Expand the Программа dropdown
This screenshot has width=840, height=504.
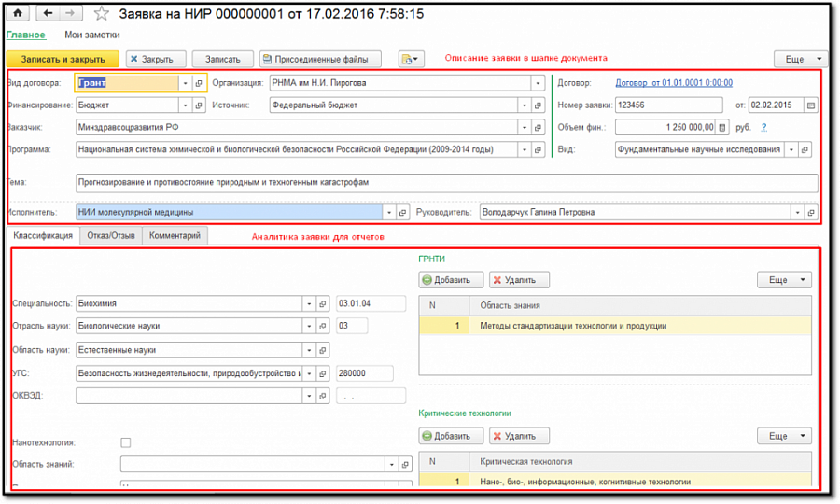[x=525, y=150]
